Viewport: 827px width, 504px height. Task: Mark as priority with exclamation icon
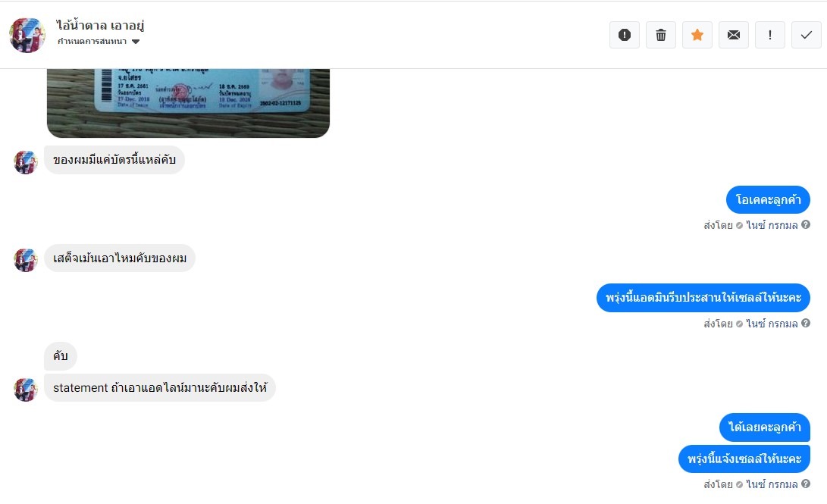[770, 35]
